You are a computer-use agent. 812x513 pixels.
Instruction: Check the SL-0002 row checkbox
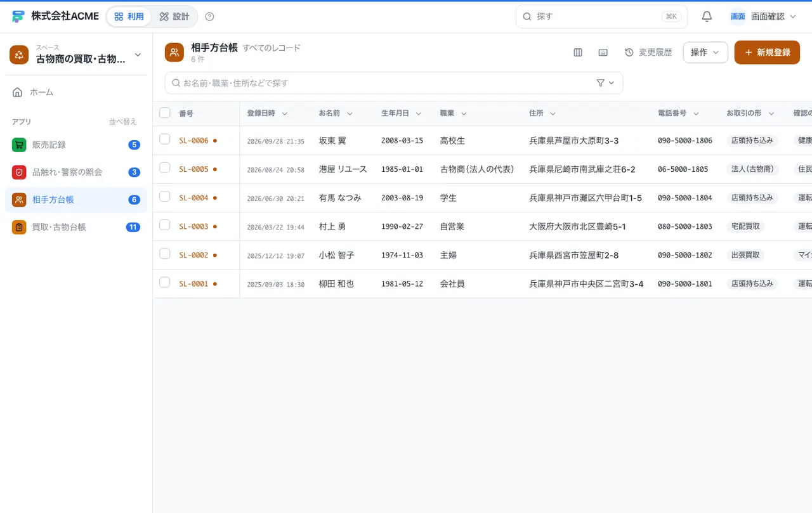(165, 253)
